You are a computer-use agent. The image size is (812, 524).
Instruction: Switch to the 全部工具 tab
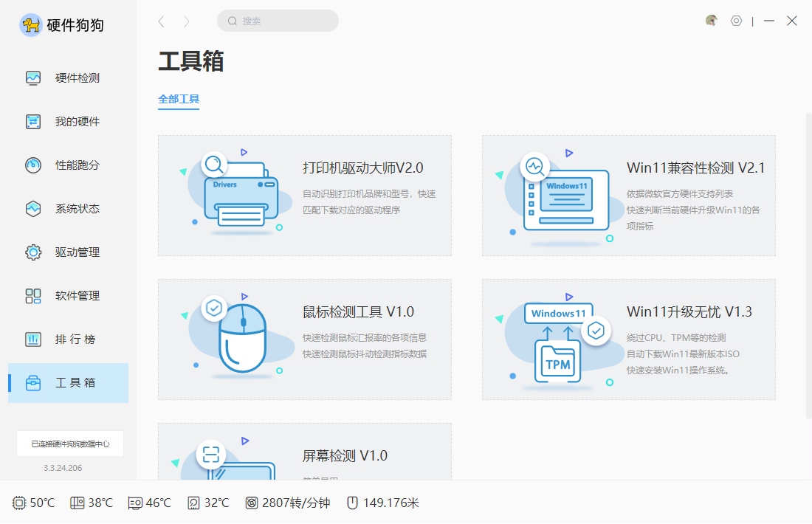pyautogui.click(x=179, y=99)
